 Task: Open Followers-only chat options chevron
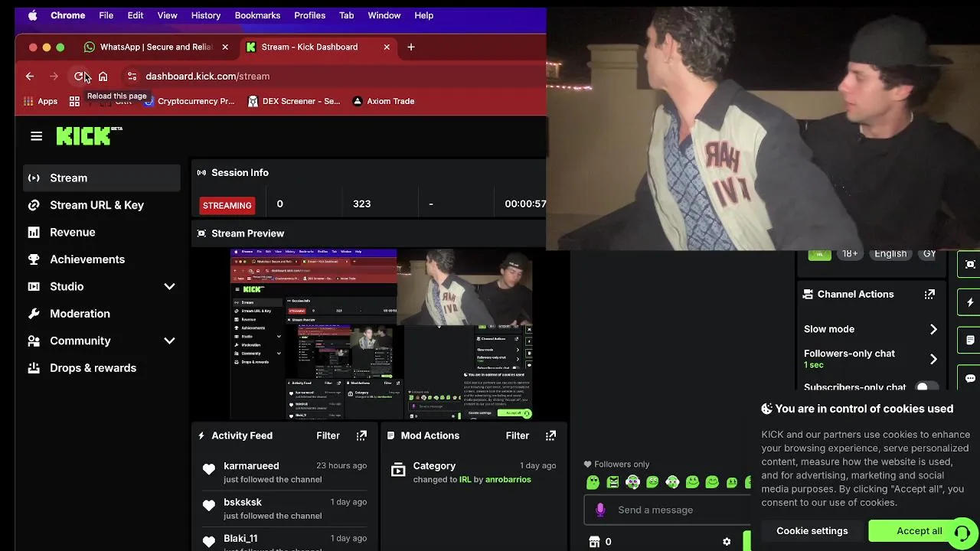[x=933, y=359]
